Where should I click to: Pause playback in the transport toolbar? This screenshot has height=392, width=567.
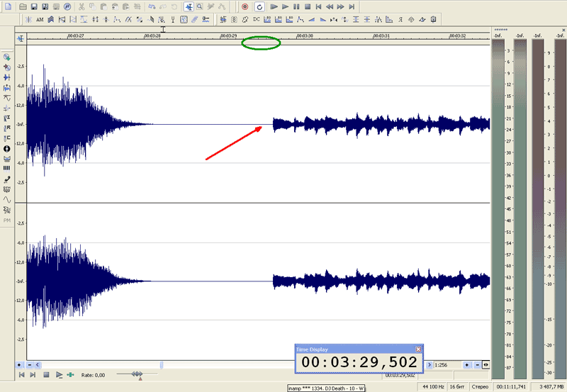296,6
